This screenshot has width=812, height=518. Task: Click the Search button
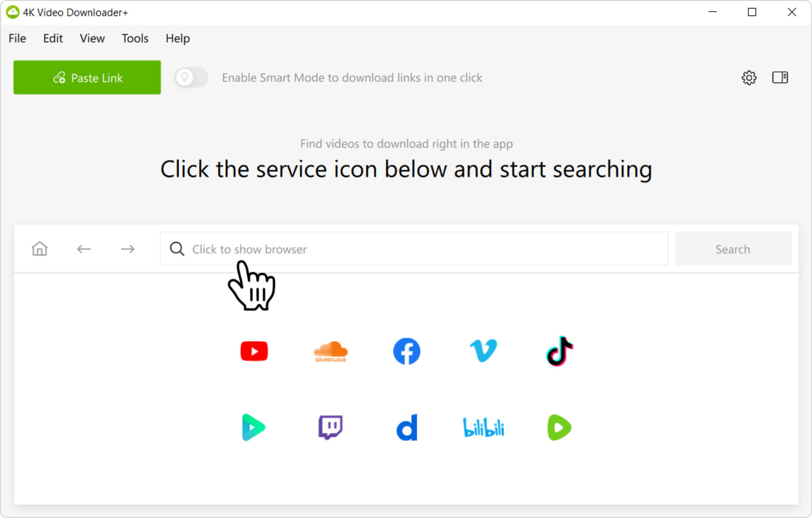[x=733, y=249]
